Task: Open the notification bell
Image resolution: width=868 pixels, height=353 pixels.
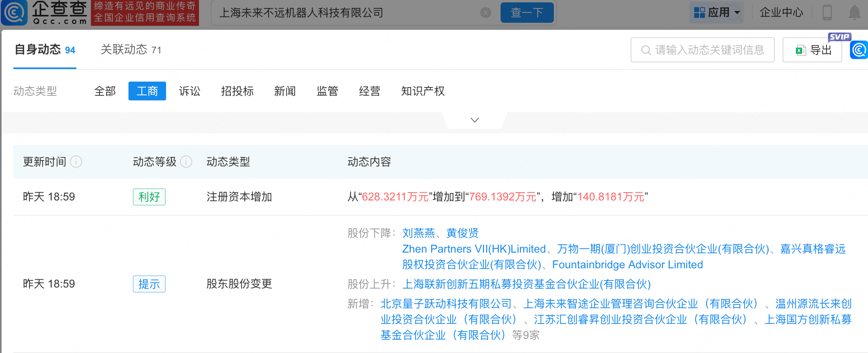Action: (854, 13)
